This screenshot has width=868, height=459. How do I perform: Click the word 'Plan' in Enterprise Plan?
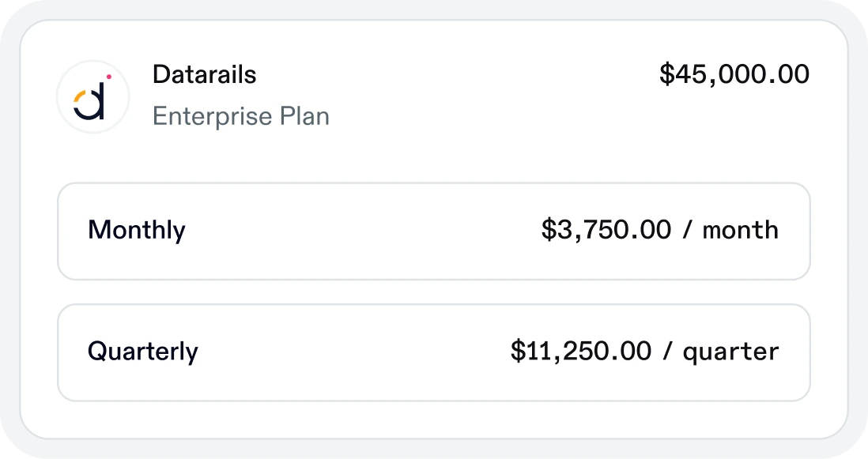[304, 116]
